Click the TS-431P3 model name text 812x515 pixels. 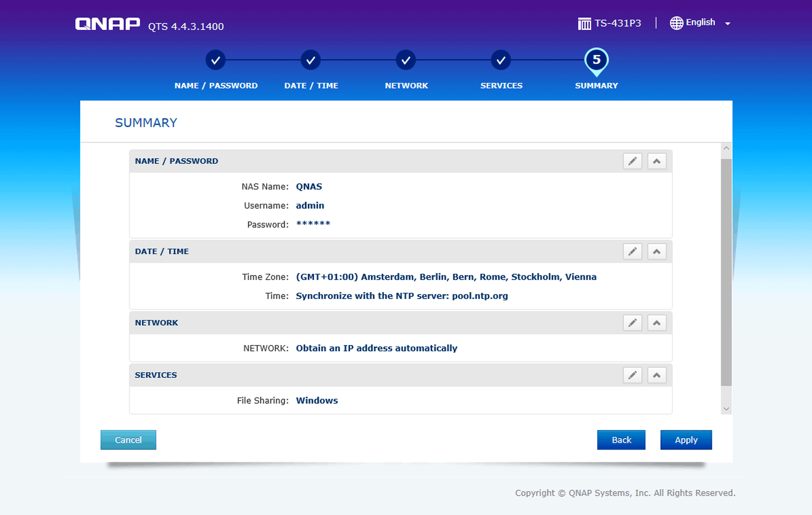(618, 23)
